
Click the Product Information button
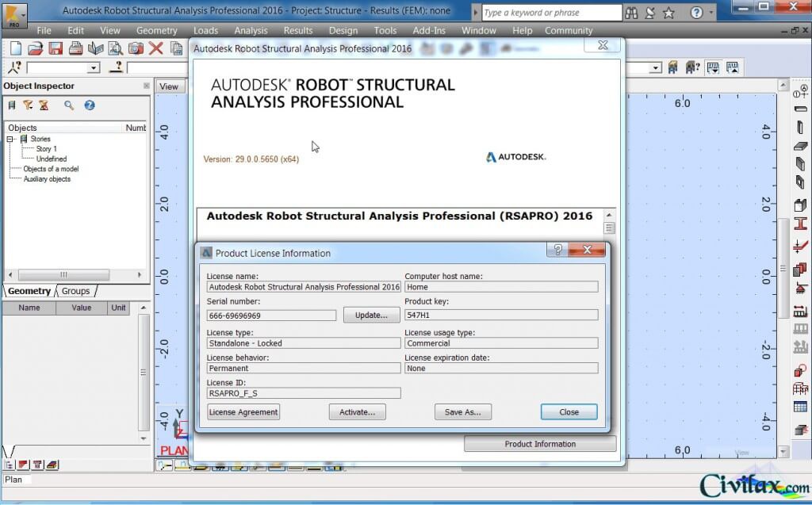(x=540, y=444)
